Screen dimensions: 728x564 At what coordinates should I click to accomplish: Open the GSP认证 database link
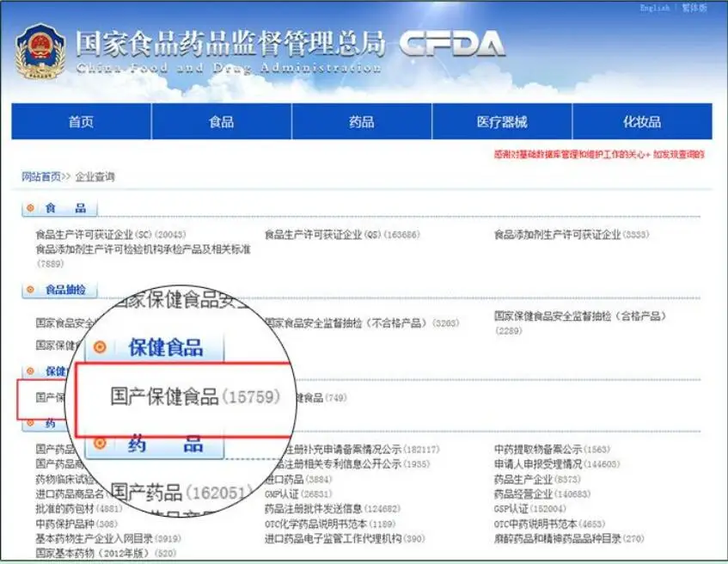point(529,509)
